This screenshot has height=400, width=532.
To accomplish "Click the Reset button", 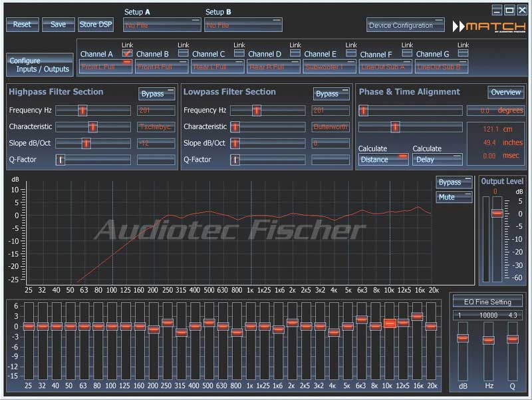I will [23, 25].
